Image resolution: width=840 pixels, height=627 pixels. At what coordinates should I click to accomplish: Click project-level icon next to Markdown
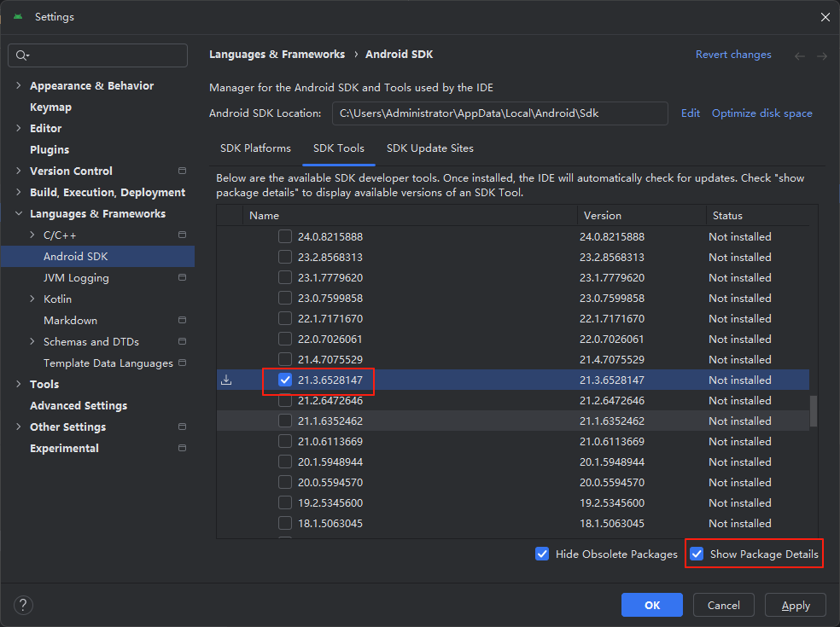[x=182, y=320]
